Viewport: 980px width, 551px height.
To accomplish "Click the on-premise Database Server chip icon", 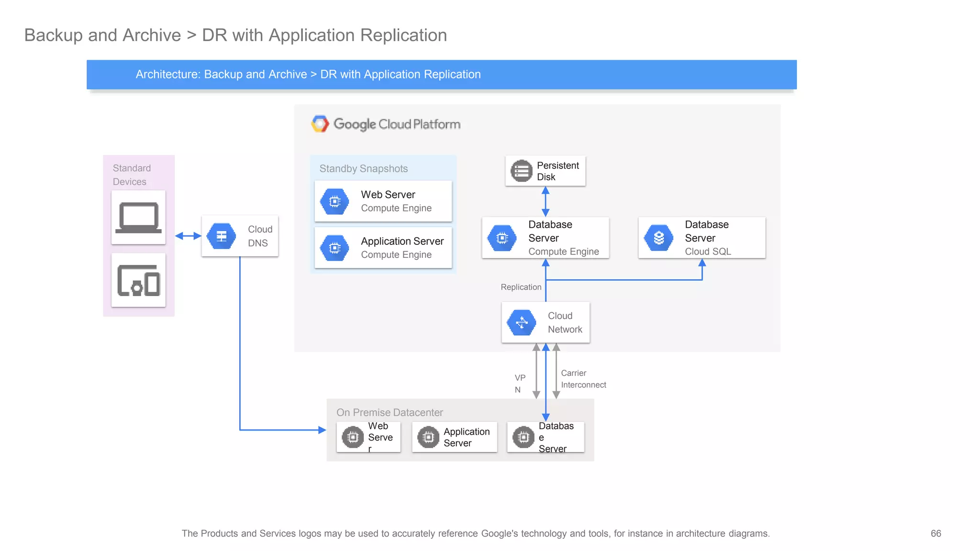I will coord(523,437).
